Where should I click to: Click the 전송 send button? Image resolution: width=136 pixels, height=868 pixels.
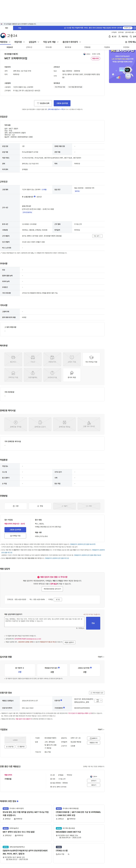point(93,623)
